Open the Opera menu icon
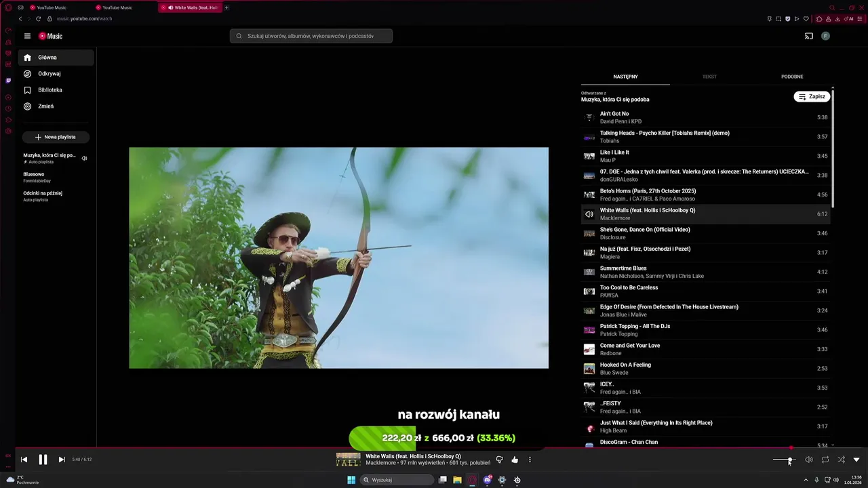This screenshot has height=488, width=868. (8, 7)
